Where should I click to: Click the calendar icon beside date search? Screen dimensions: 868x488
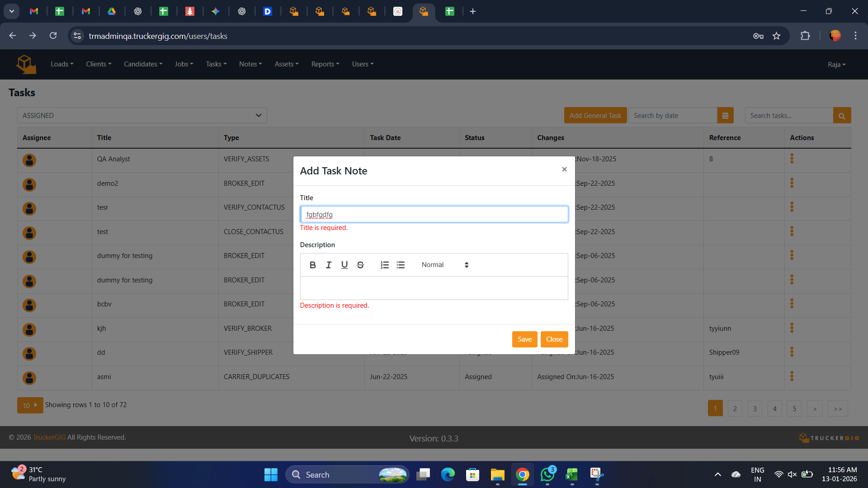(x=725, y=116)
